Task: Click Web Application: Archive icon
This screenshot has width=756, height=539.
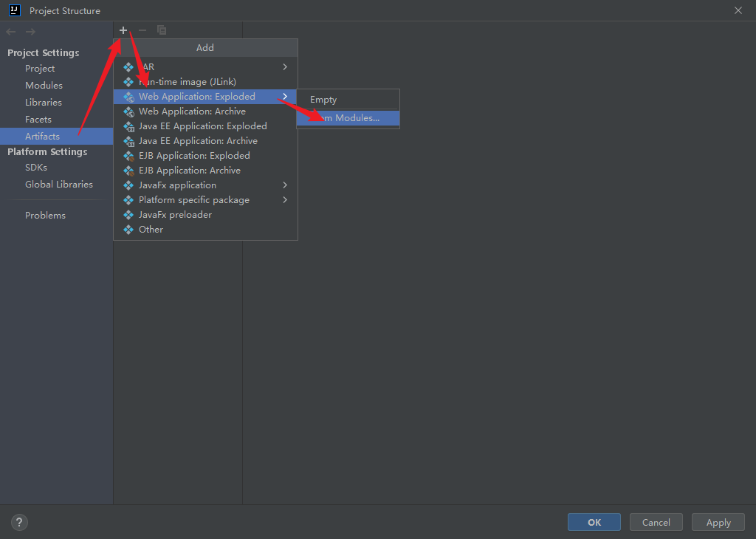Action: 128,111
